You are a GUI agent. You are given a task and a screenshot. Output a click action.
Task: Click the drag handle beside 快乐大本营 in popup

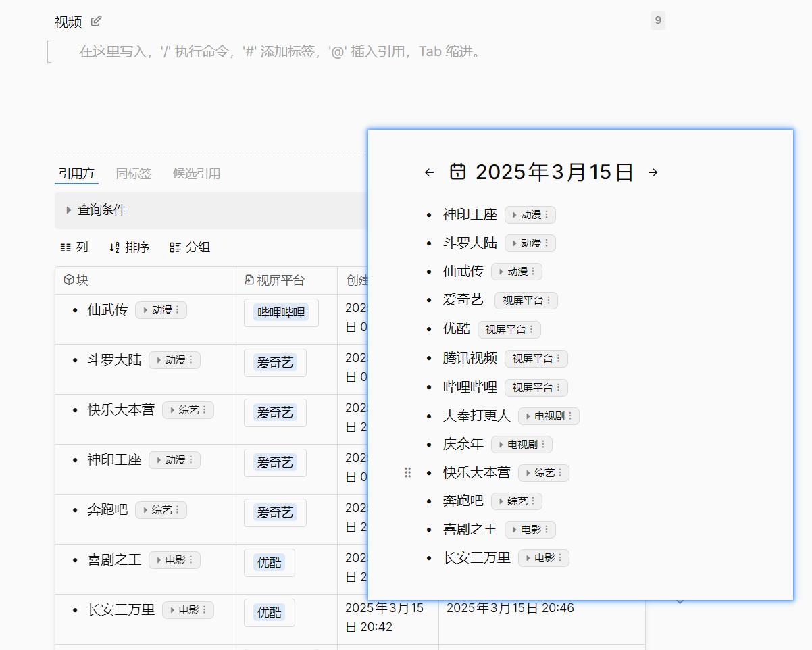pyautogui.click(x=407, y=473)
